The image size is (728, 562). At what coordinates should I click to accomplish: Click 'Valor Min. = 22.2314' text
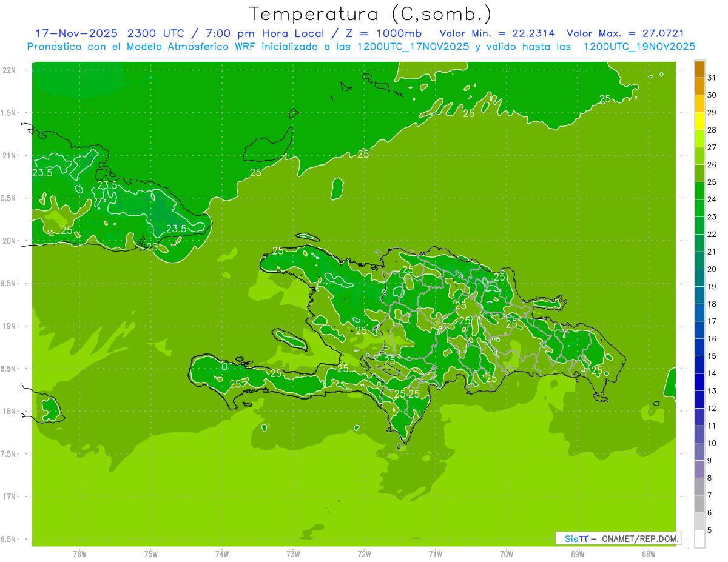coord(497,33)
